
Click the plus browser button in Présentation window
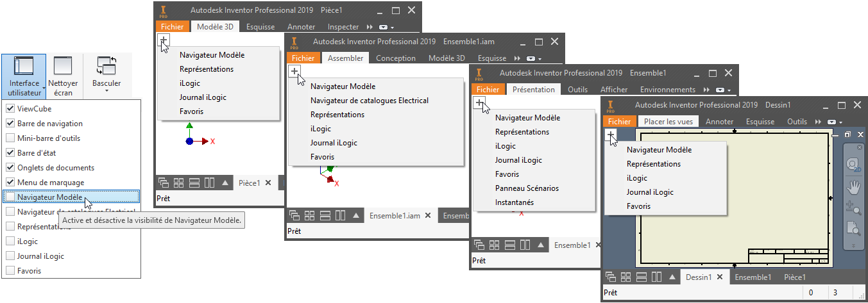pos(479,103)
